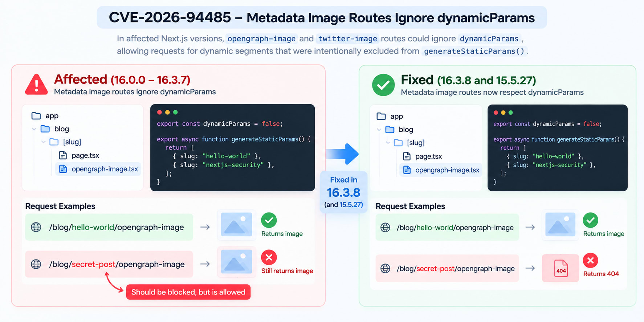Click page.tsx file icon in Fixed tree

coord(407,156)
